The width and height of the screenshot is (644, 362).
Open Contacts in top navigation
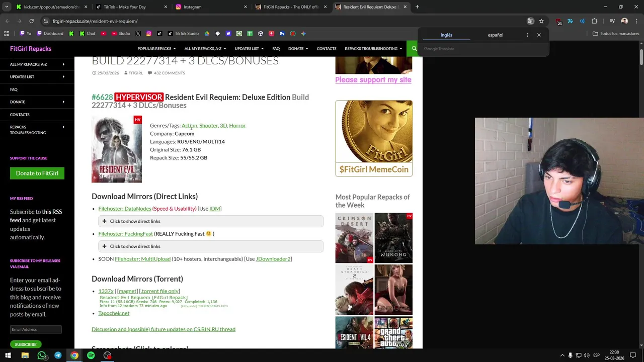pos(327,49)
